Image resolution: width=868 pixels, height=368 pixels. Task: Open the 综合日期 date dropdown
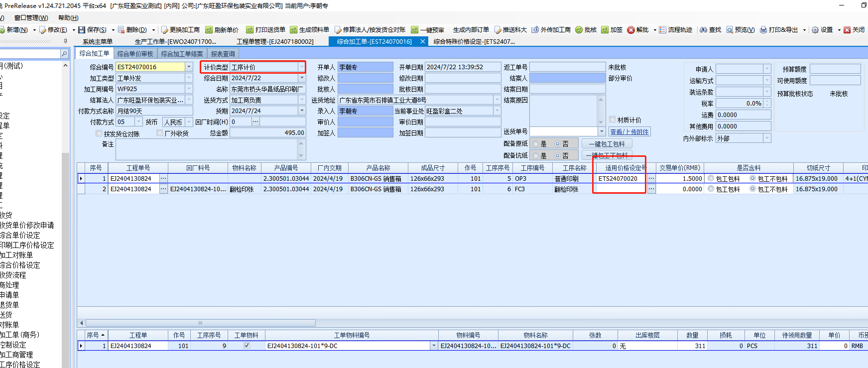[302, 78]
